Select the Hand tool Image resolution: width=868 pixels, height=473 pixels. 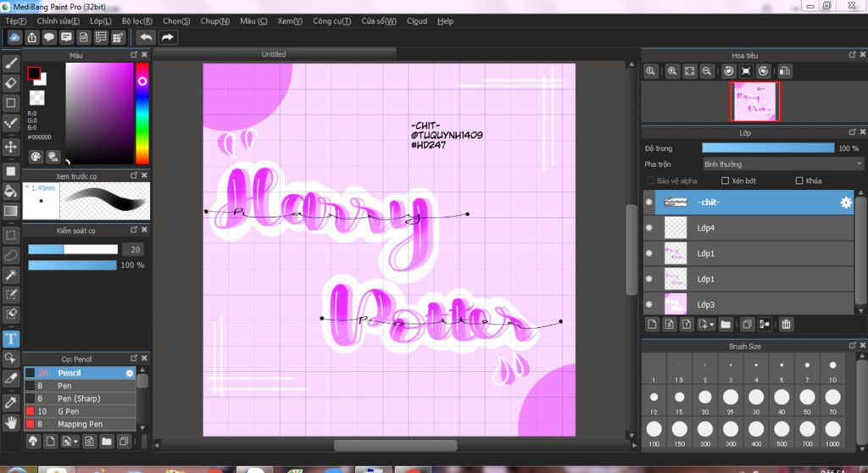[10, 423]
